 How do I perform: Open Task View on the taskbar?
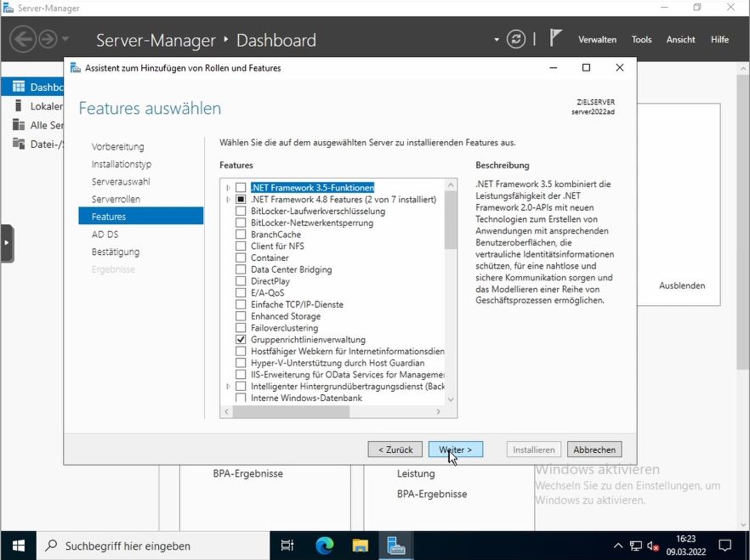[287, 546]
